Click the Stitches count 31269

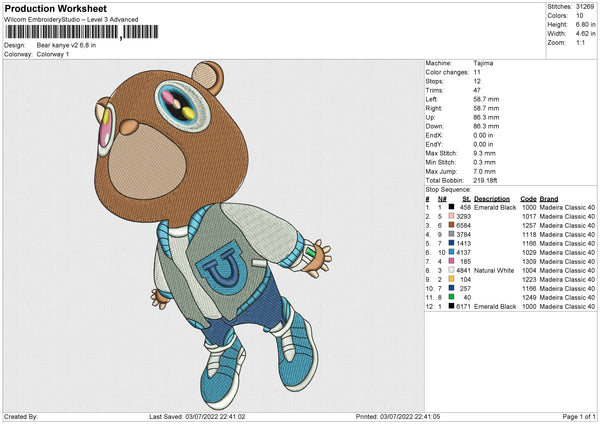tap(585, 7)
